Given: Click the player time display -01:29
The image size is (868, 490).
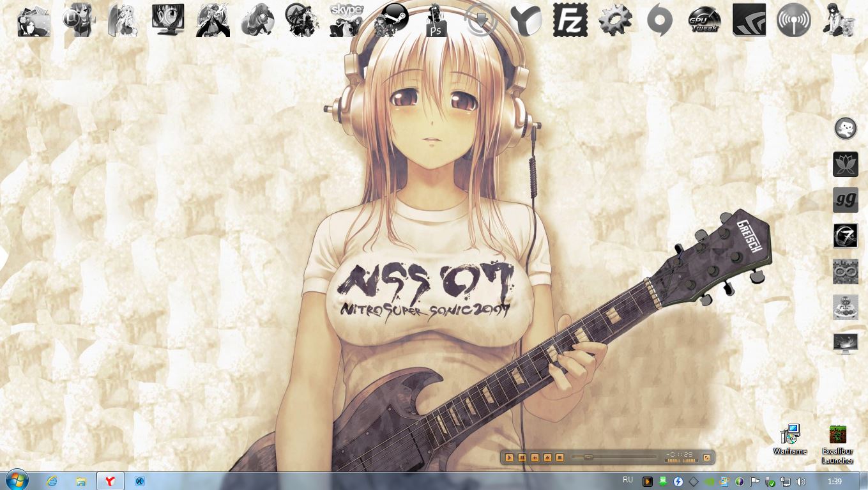Looking at the screenshot, I should 680,455.
